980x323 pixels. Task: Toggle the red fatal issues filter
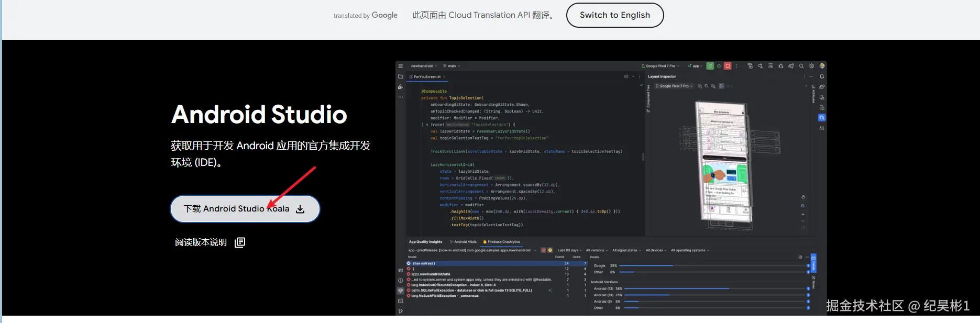[x=543, y=250]
